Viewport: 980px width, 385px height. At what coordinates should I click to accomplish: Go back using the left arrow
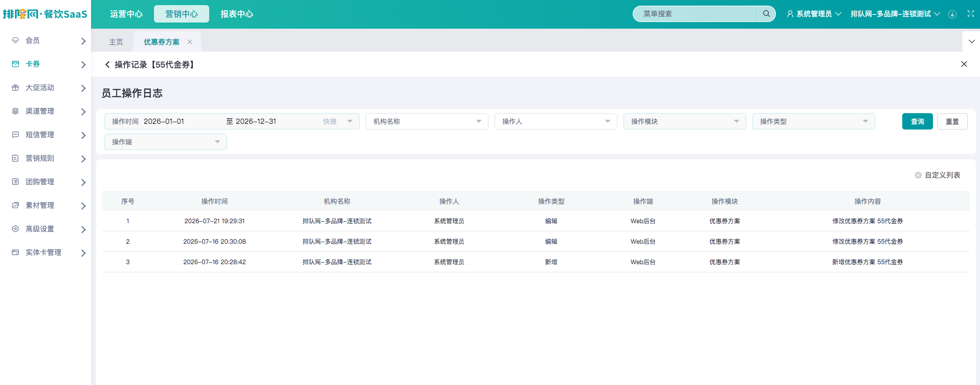click(x=107, y=65)
